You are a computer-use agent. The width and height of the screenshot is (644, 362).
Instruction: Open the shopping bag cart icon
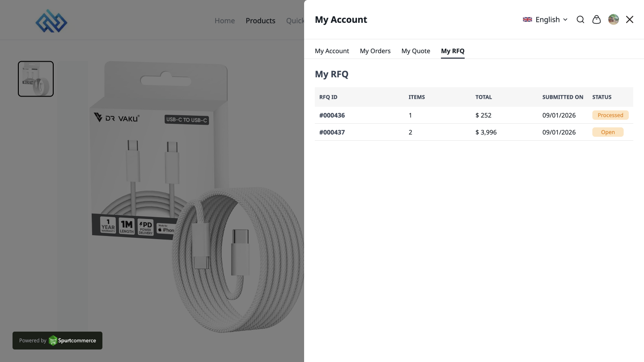pos(596,20)
